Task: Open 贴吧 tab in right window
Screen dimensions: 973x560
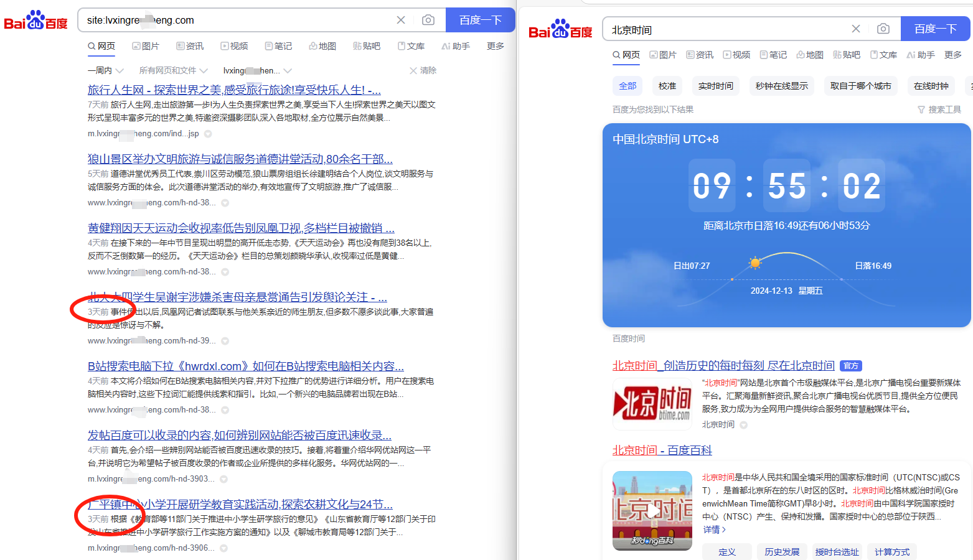Action: (847, 55)
